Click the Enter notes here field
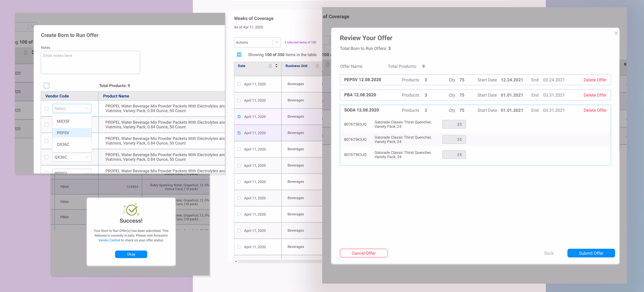644x292 pixels. coord(90,62)
